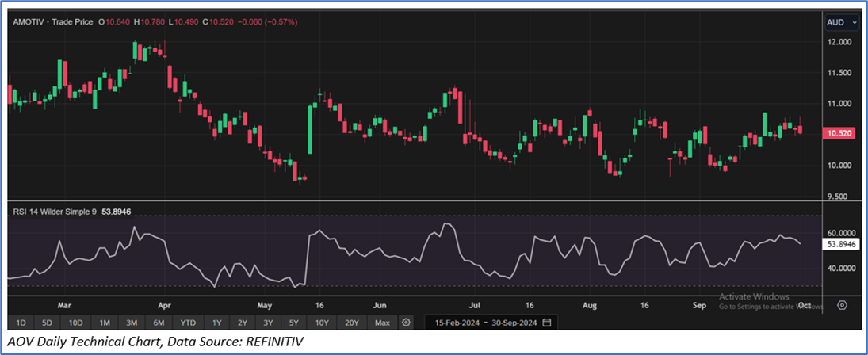Click the AMOTIV Trade Price legend label

tap(52, 21)
